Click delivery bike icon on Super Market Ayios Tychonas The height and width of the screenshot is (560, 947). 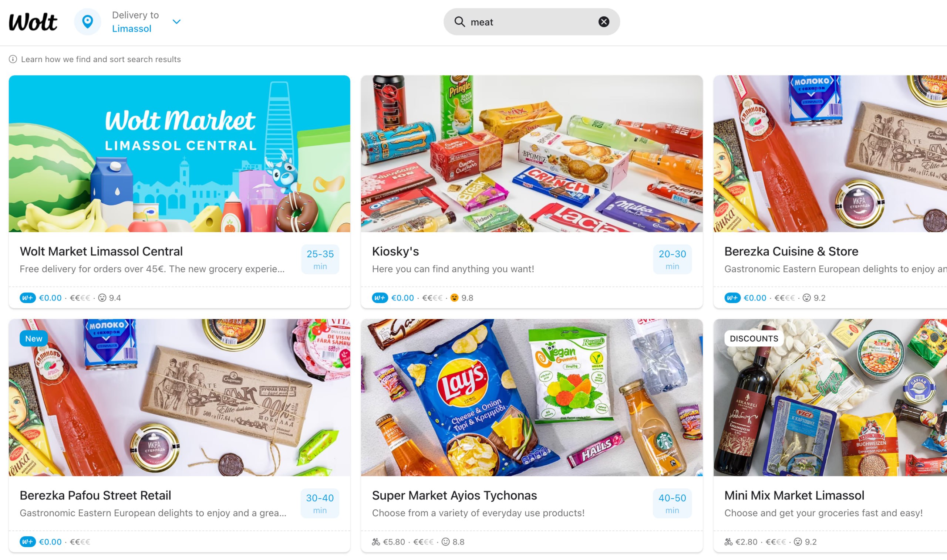point(376,542)
